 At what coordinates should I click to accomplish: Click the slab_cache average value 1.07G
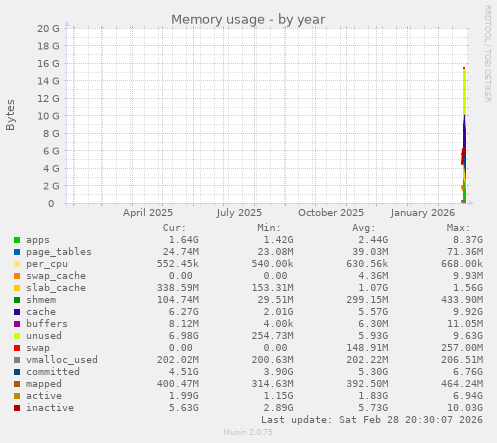click(373, 288)
